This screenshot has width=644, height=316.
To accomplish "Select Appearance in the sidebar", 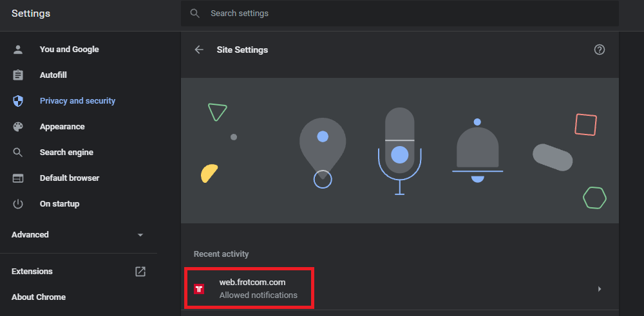I will (62, 127).
